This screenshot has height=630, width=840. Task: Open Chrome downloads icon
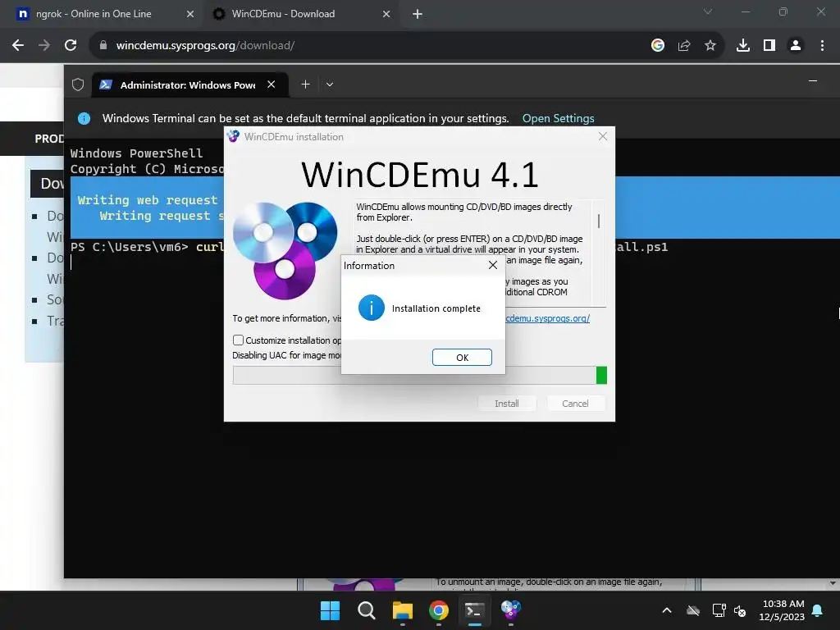743,46
